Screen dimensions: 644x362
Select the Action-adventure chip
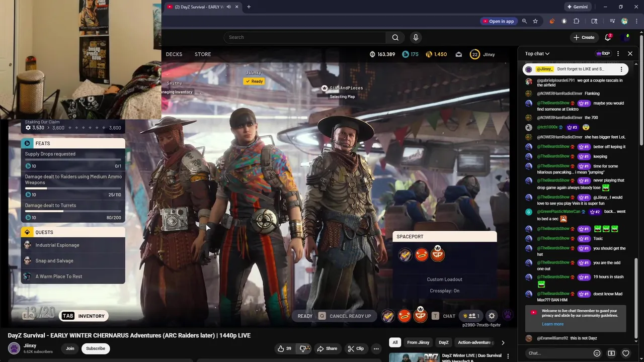tap(474, 342)
